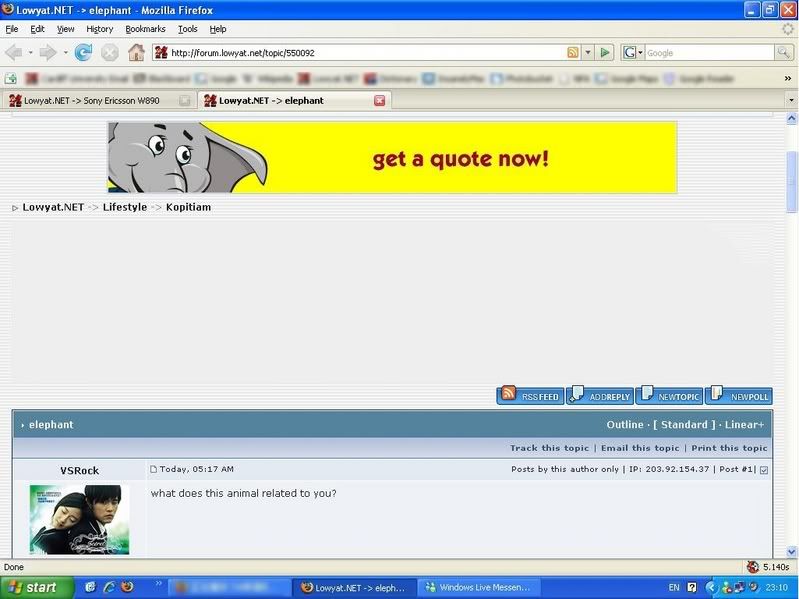Open the Bookmarks menu
Viewport: 799px width, 599px height.
pyautogui.click(x=145, y=29)
